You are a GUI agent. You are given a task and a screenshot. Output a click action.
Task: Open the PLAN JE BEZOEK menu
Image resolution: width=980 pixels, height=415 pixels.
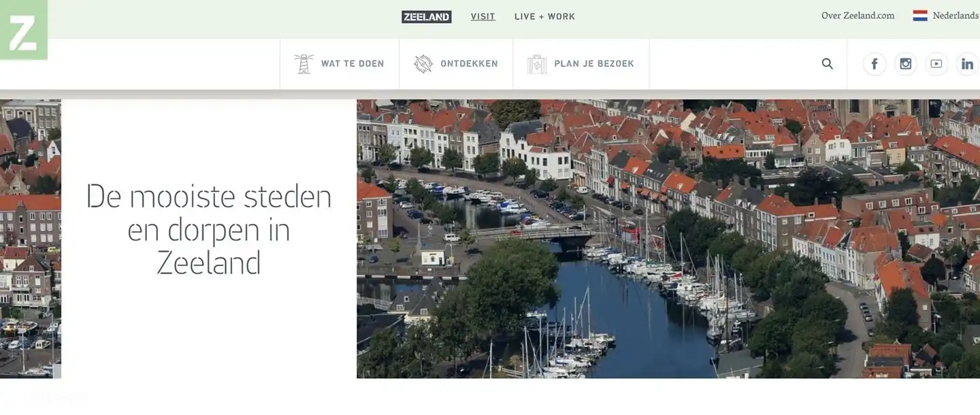coord(593,64)
